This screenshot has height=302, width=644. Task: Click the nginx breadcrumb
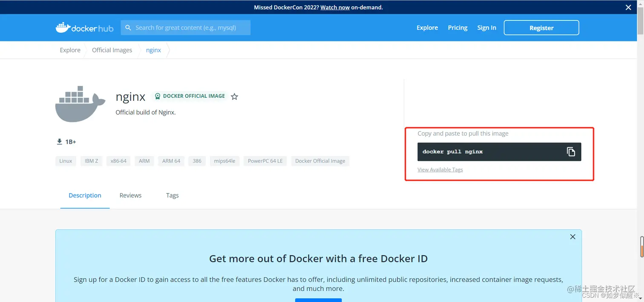pyautogui.click(x=153, y=50)
